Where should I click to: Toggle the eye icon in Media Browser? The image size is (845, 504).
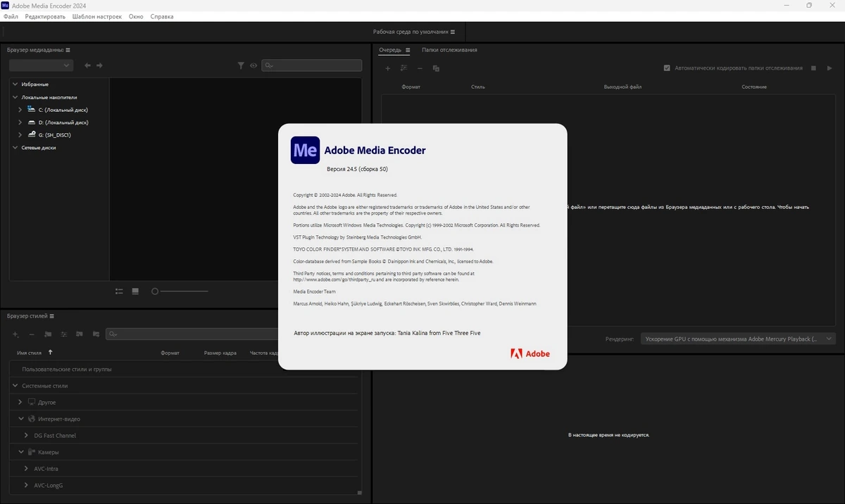(x=254, y=65)
